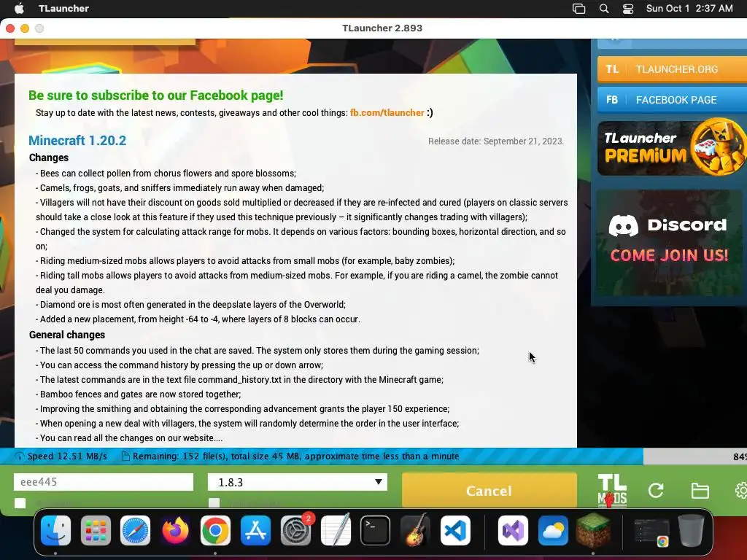Click 'You can read all the changes on our website' line
The image size is (747, 560).
point(129,438)
